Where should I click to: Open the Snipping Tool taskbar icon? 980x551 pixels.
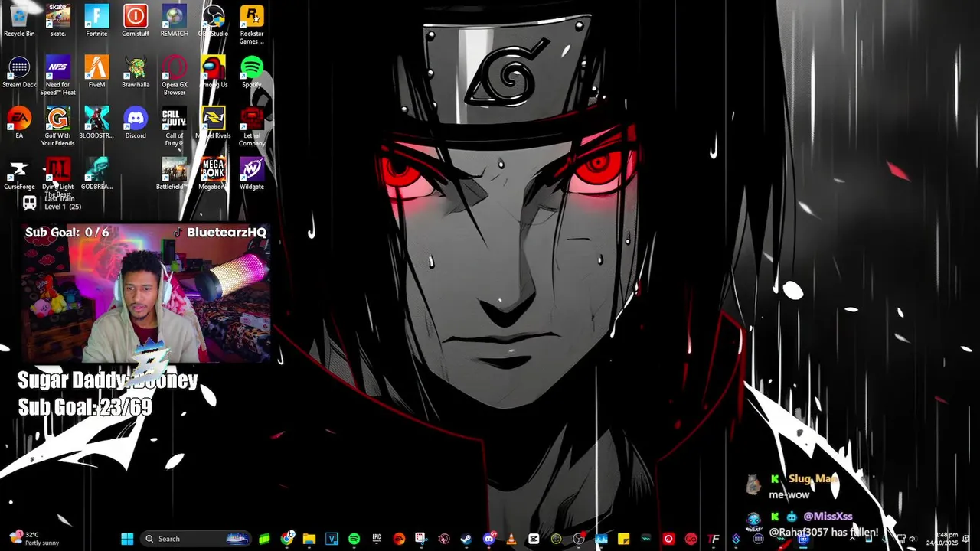click(x=420, y=539)
